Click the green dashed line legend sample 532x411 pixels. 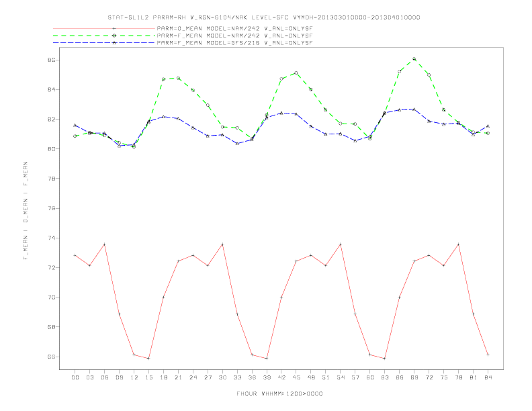(104, 36)
